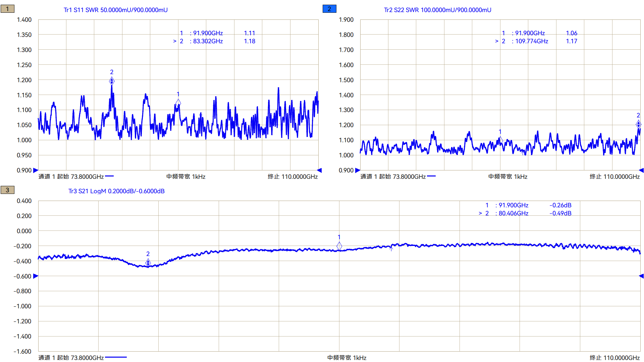Select the Tr3 S21 LogM trace title
This screenshot has height=362, width=644.
tap(116, 191)
